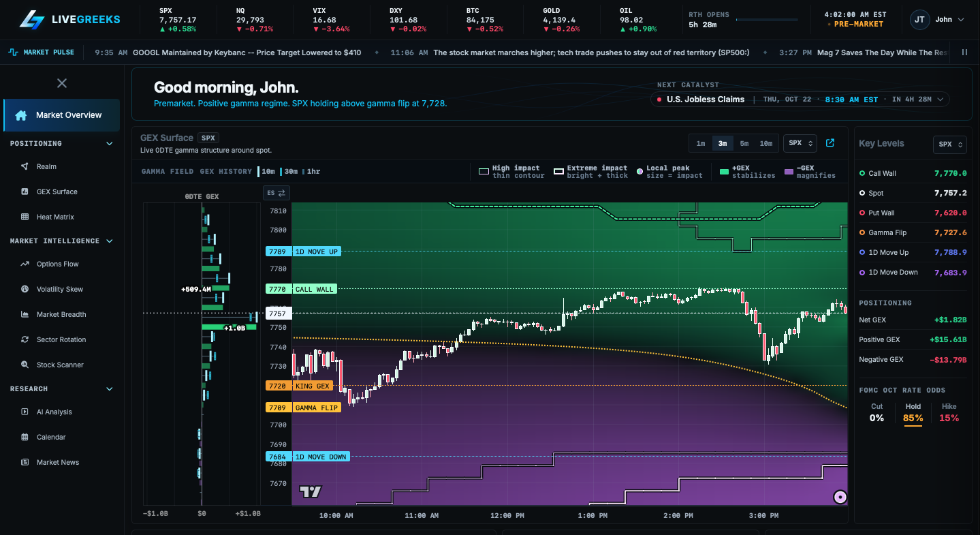
Task: Click the Cut 0% rate odds
Action: click(x=877, y=413)
